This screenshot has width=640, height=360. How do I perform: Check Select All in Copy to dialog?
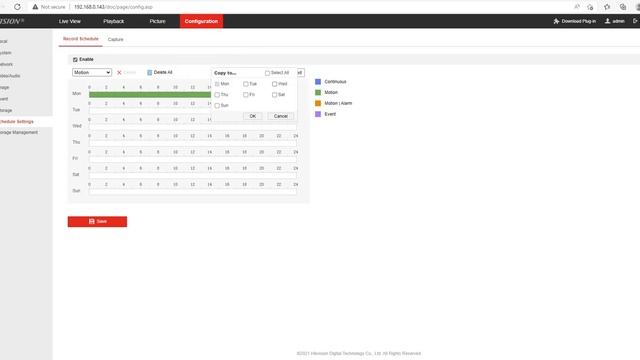pyautogui.click(x=267, y=73)
